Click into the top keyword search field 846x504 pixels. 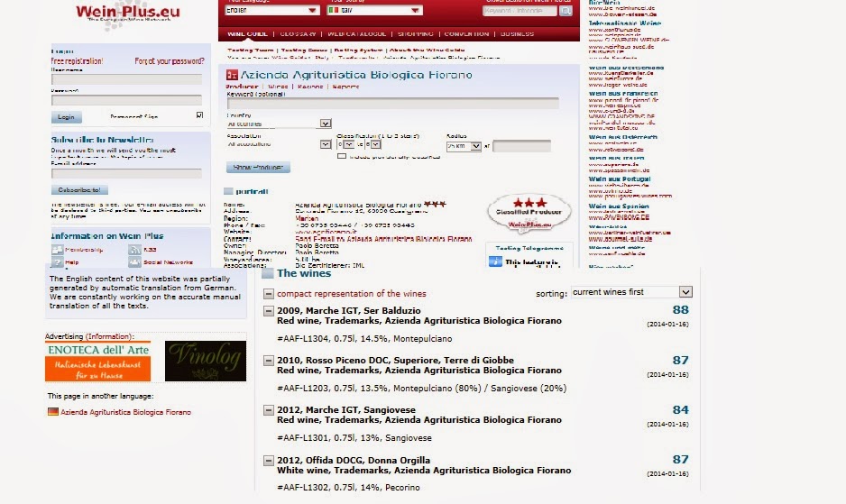click(520, 11)
